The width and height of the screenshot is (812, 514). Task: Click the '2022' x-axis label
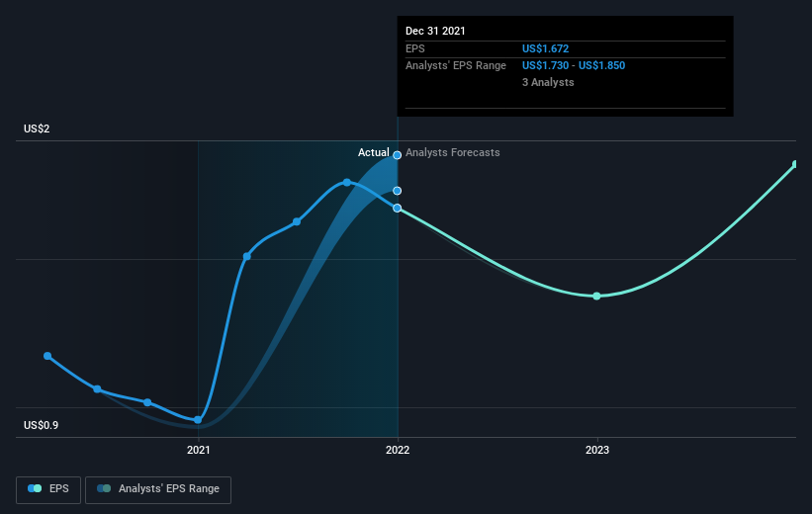398,451
